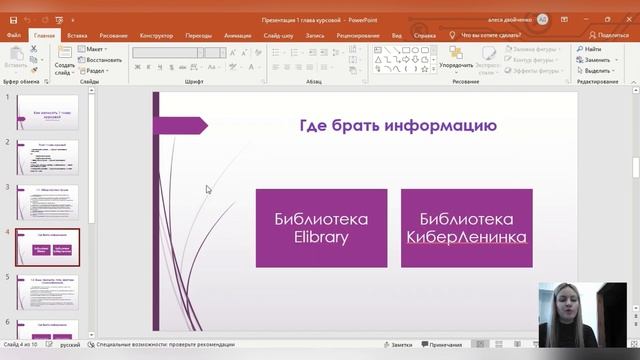Image resolution: width=640 pixels, height=360 pixels.
Task: Copy selection using the Copy icon
Action: 33,60
